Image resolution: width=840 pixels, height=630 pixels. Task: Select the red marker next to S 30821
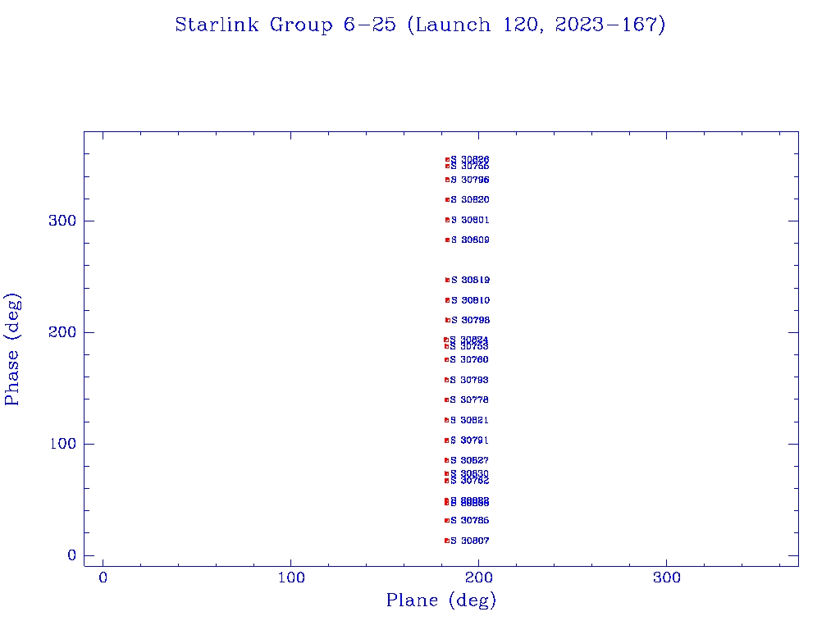(447, 420)
